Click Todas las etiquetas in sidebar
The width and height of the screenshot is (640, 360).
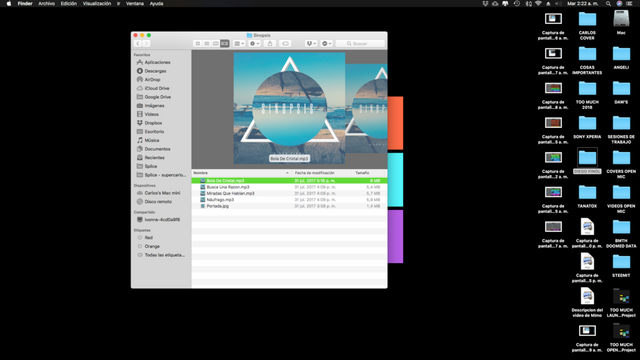pyautogui.click(x=164, y=255)
